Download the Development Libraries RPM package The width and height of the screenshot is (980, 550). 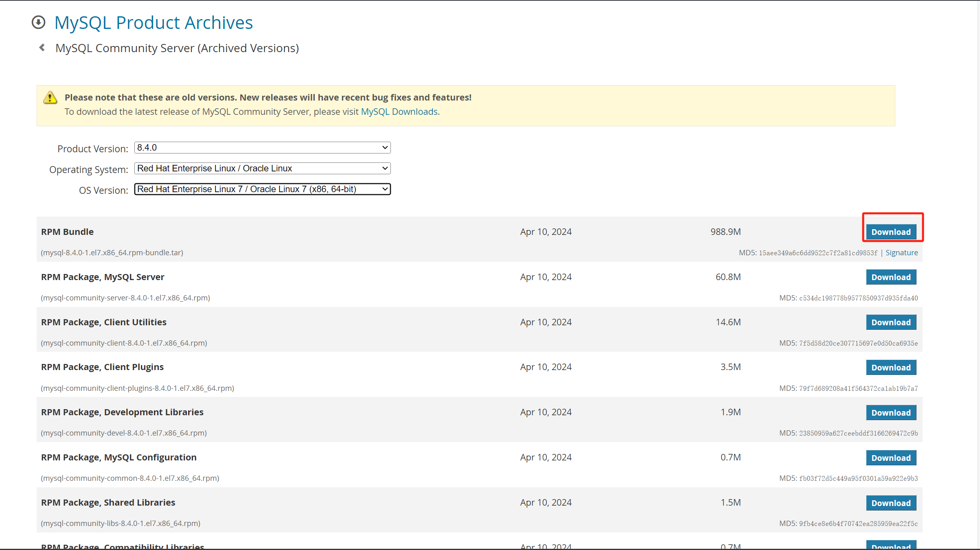891,412
